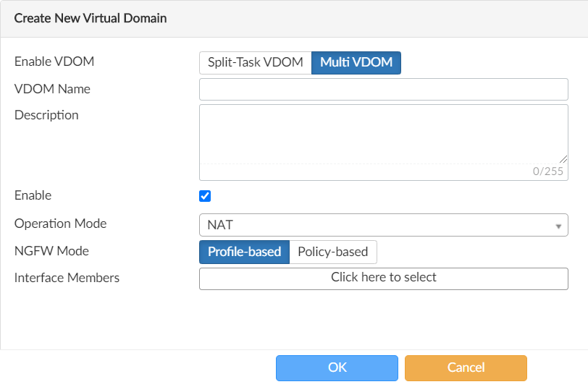Click the VDOM Name label
Viewport: 588px width, 387px height.
pos(52,89)
